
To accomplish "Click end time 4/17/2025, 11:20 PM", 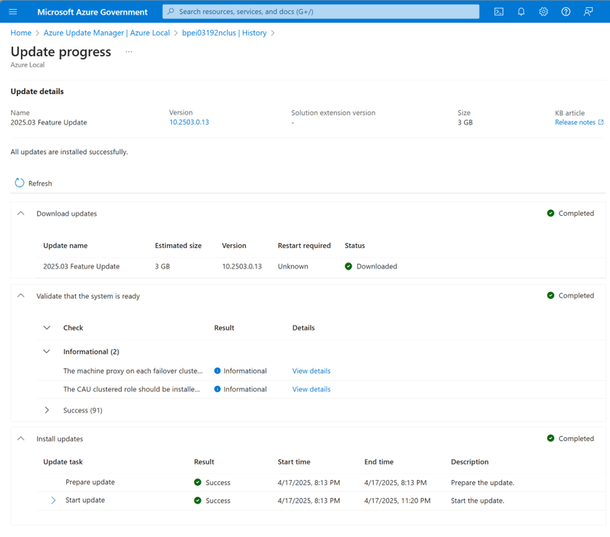I will point(397,500).
